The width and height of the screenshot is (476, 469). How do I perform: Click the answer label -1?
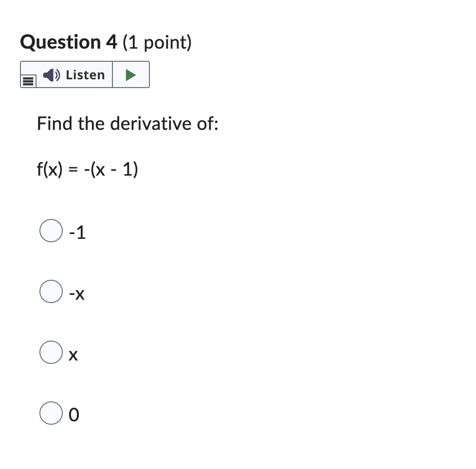77,232
